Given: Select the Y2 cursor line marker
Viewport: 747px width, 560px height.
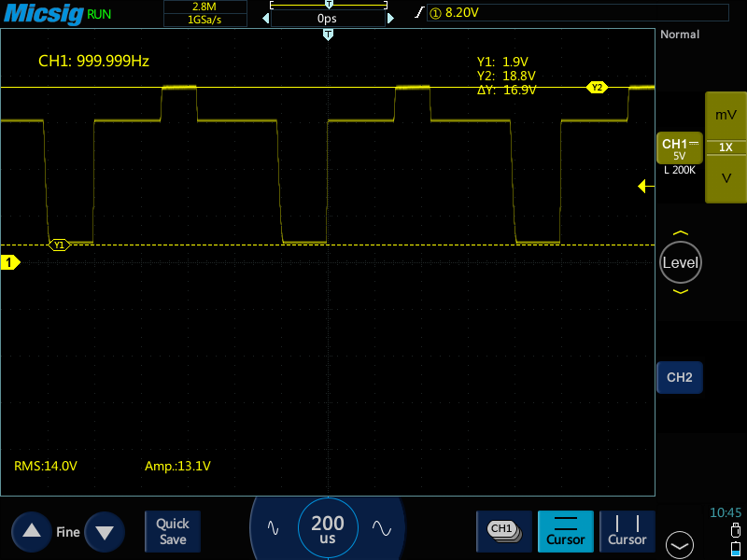Looking at the screenshot, I should pyautogui.click(x=597, y=88).
